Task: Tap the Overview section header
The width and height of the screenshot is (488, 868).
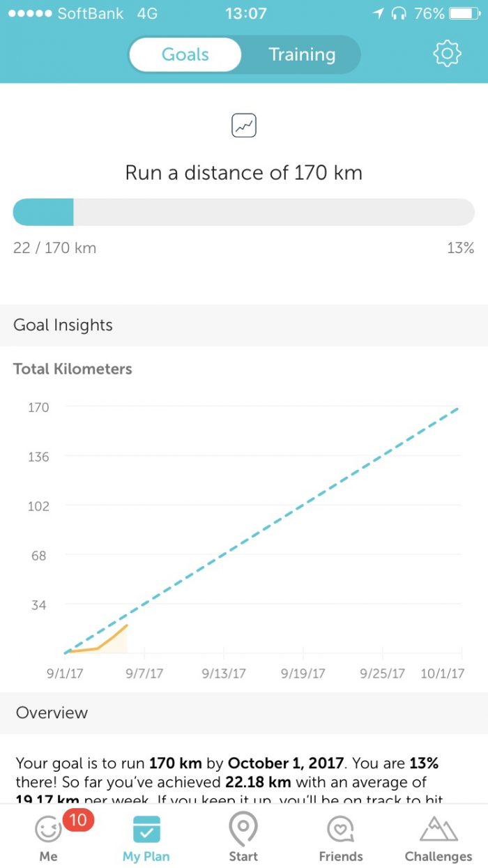Action: tap(52, 713)
